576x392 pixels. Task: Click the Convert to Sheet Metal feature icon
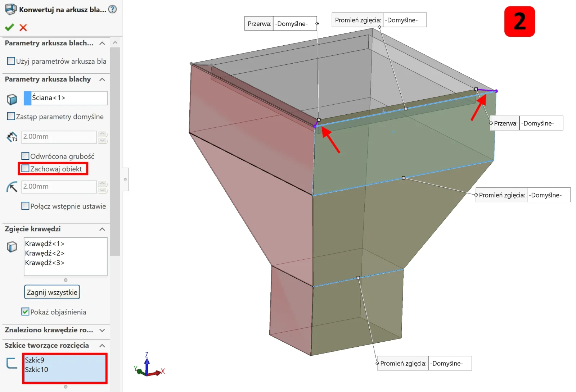pyautogui.click(x=10, y=9)
